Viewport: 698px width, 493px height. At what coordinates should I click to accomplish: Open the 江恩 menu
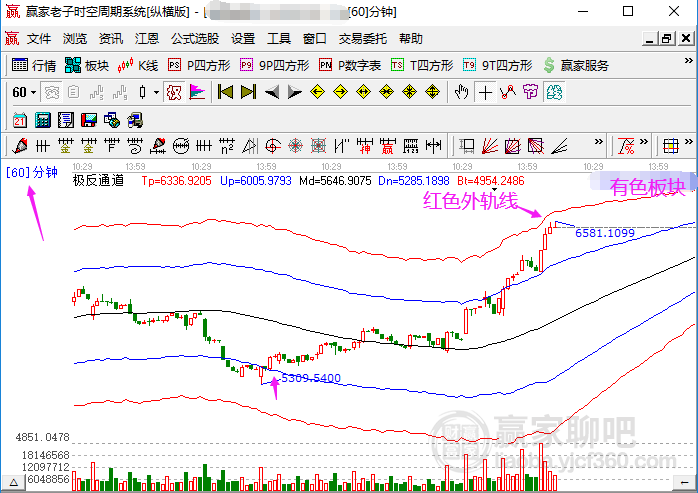tap(147, 39)
